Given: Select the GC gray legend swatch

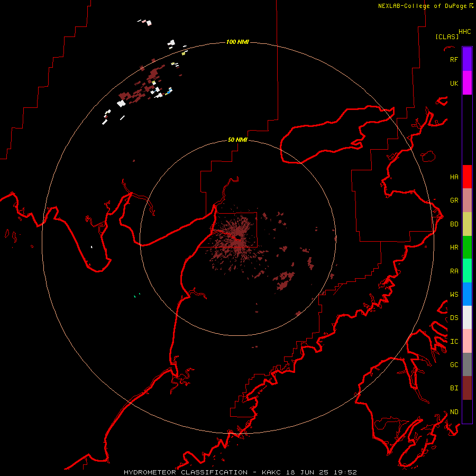Looking at the screenshot, I should (x=467, y=364).
